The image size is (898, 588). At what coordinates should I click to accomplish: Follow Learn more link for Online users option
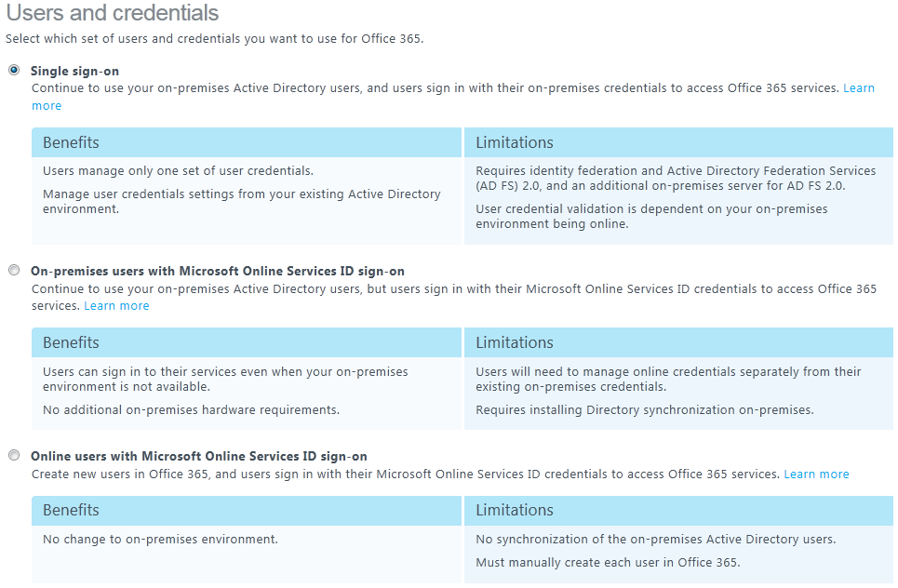(x=816, y=474)
